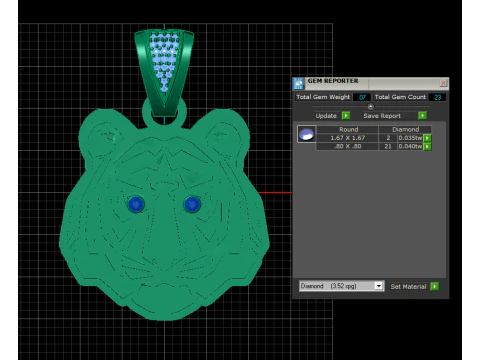Image resolution: width=480 pixels, height=360 pixels.
Task: Click the 0.040tw weight cell
Action: coord(410,146)
